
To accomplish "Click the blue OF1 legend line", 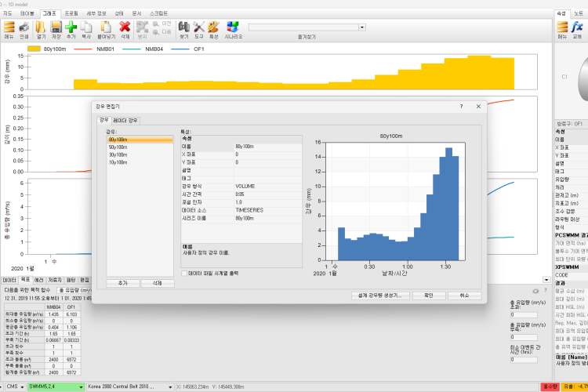I will [x=180, y=49].
